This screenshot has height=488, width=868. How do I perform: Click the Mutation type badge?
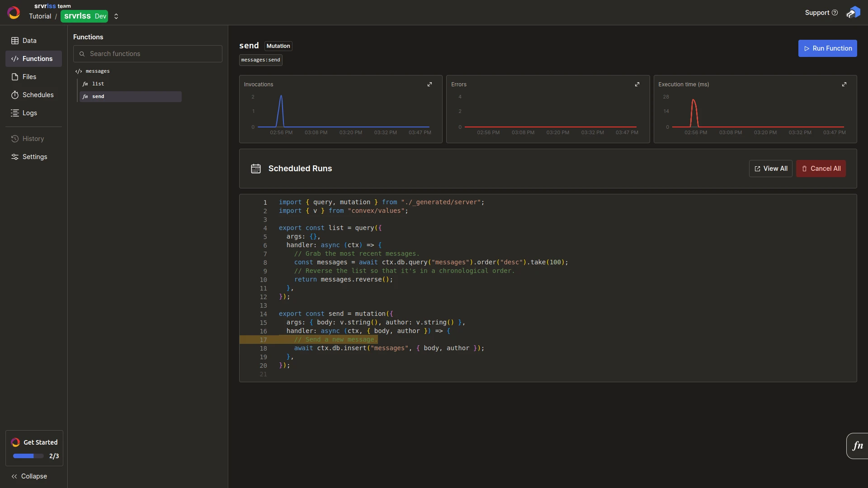pos(278,46)
